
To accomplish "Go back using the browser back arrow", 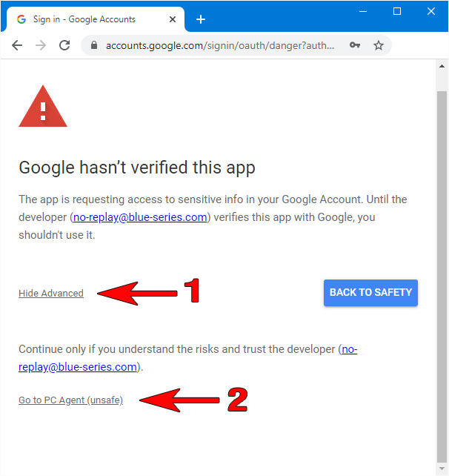I will pos(17,45).
